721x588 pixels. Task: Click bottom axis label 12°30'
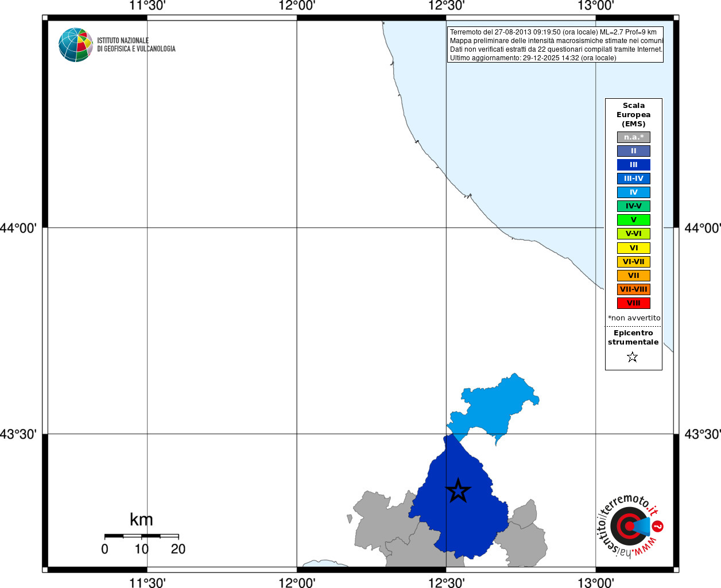tap(447, 583)
